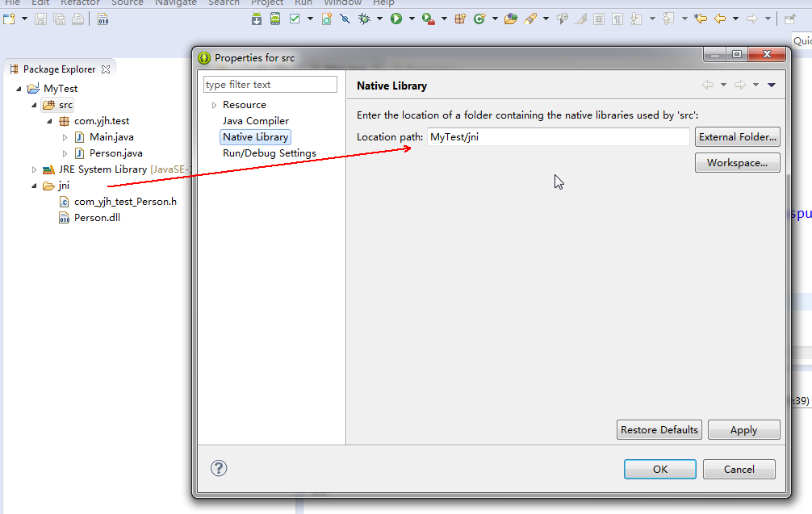Select the Package Explorer tab
This screenshot has width=812, height=514.
click(x=59, y=69)
